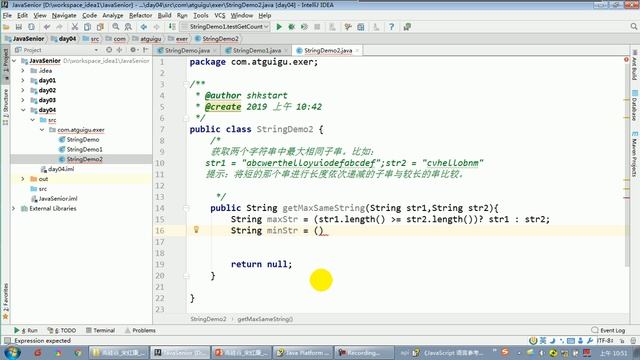Open the Event Log
The image size is (640, 360).
coord(608,330)
